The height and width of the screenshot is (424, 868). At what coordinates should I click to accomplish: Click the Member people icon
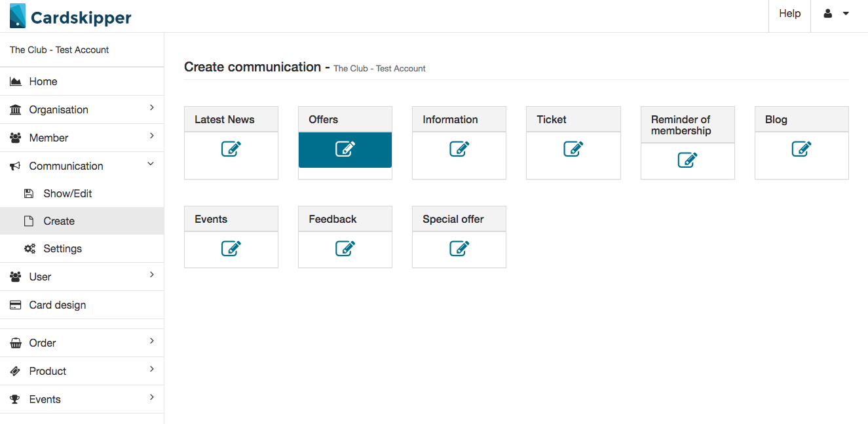click(x=15, y=138)
